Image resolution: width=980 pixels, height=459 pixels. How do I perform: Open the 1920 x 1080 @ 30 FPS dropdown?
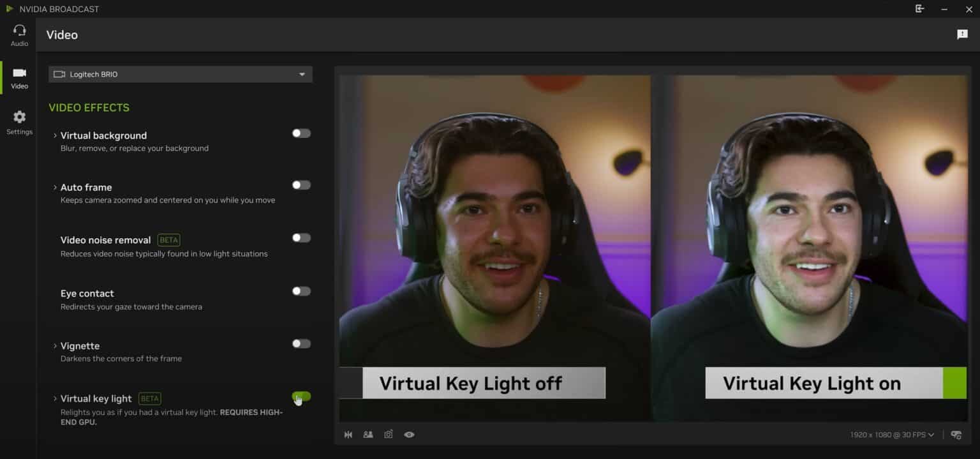pyautogui.click(x=892, y=435)
